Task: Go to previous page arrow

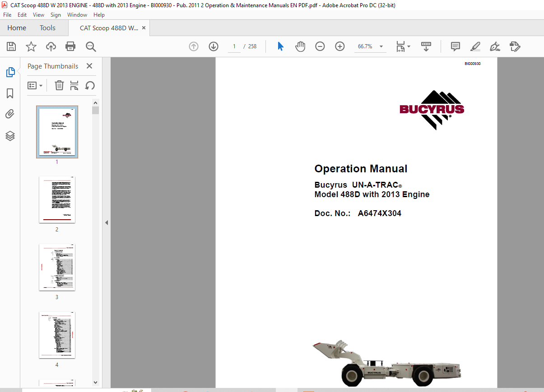Action: (194, 46)
